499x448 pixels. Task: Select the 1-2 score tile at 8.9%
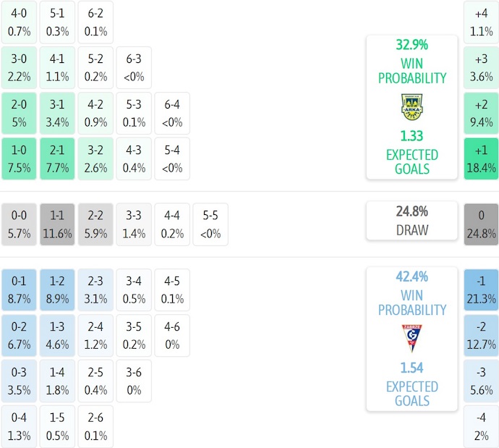point(58,289)
